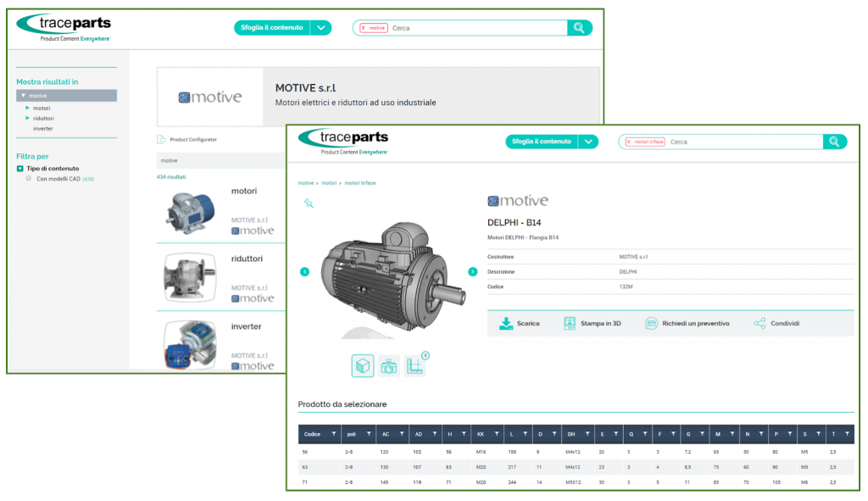Show next motor image with right arrow
868x501 pixels.
[x=473, y=271]
